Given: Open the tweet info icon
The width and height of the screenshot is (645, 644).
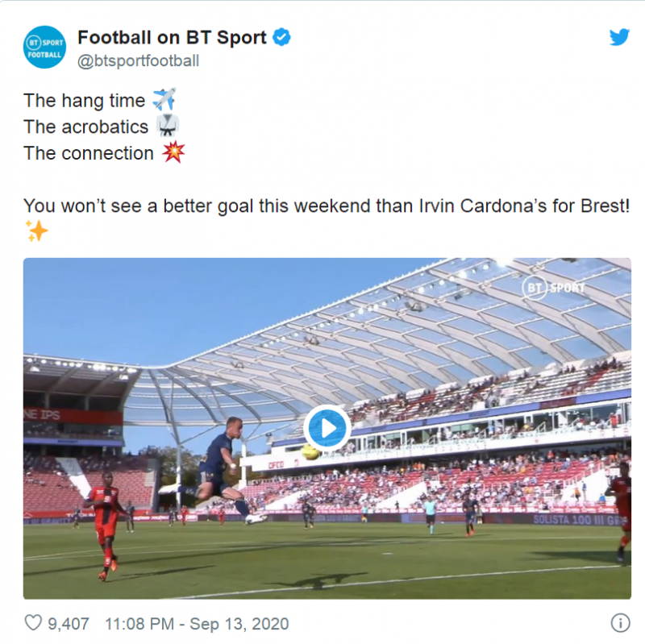Looking at the screenshot, I should [x=619, y=623].
